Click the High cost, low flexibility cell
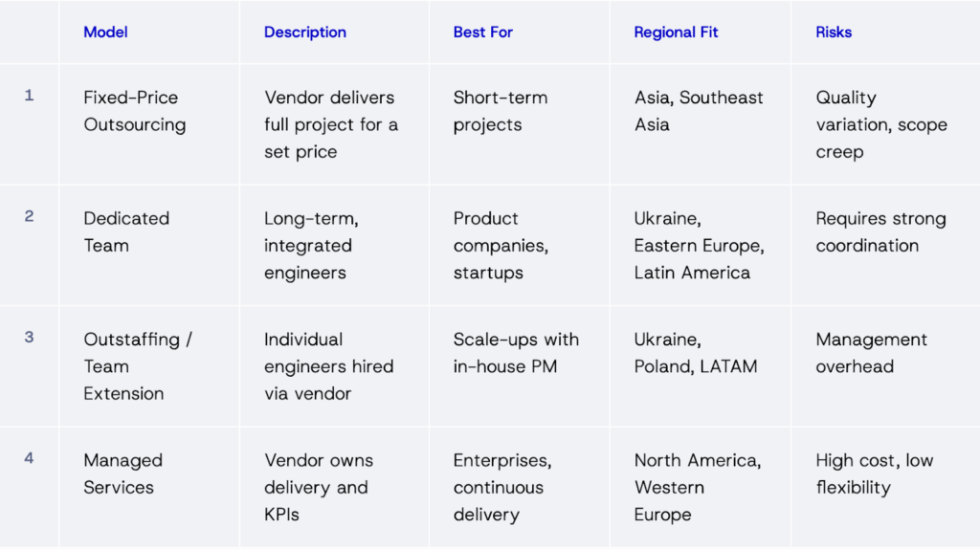 point(874,473)
